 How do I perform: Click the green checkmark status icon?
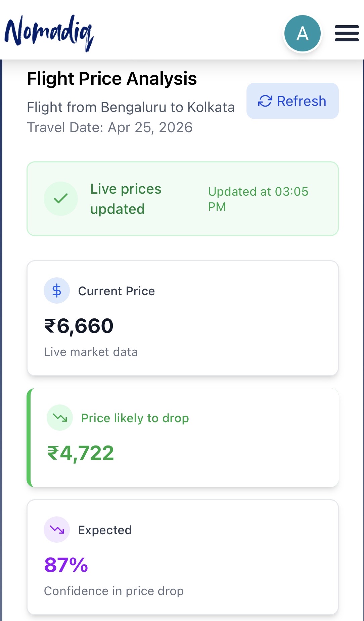click(61, 199)
